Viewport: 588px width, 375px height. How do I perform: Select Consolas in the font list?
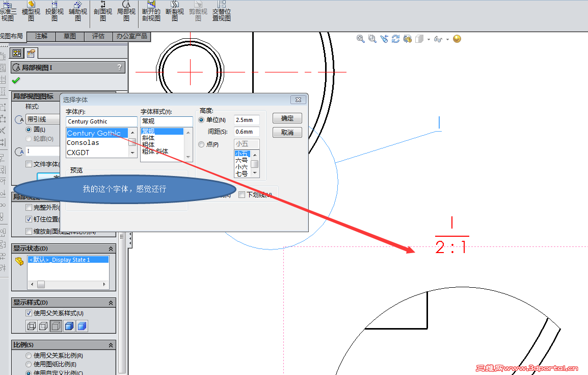(x=83, y=143)
